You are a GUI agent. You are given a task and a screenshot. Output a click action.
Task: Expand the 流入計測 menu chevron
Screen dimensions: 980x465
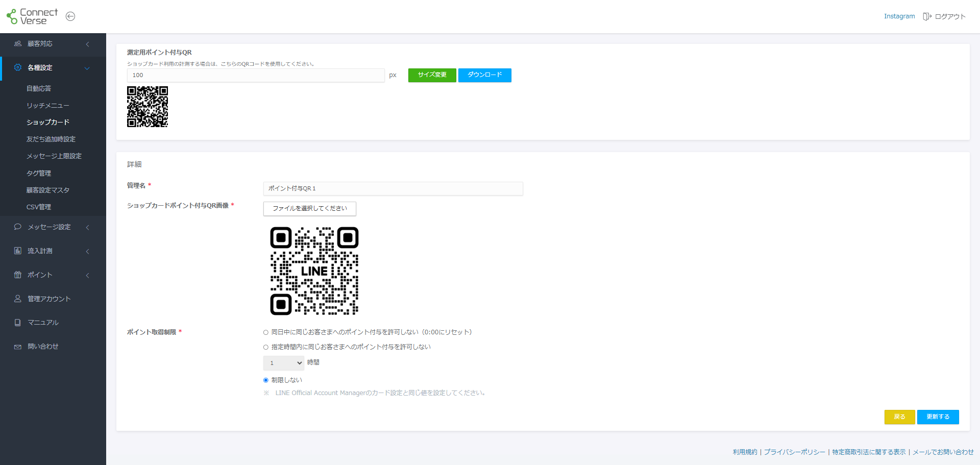[87, 251]
